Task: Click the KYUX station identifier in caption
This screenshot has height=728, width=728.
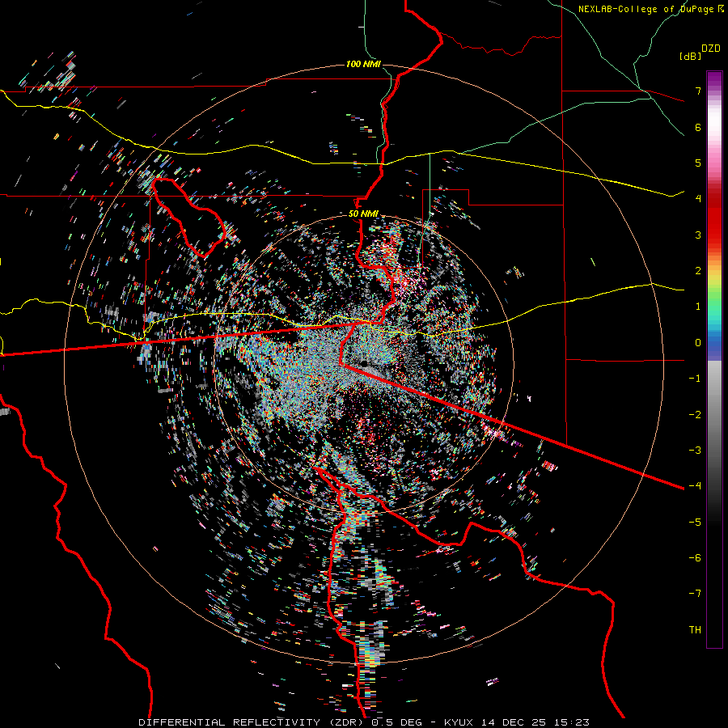Action: pyautogui.click(x=459, y=722)
